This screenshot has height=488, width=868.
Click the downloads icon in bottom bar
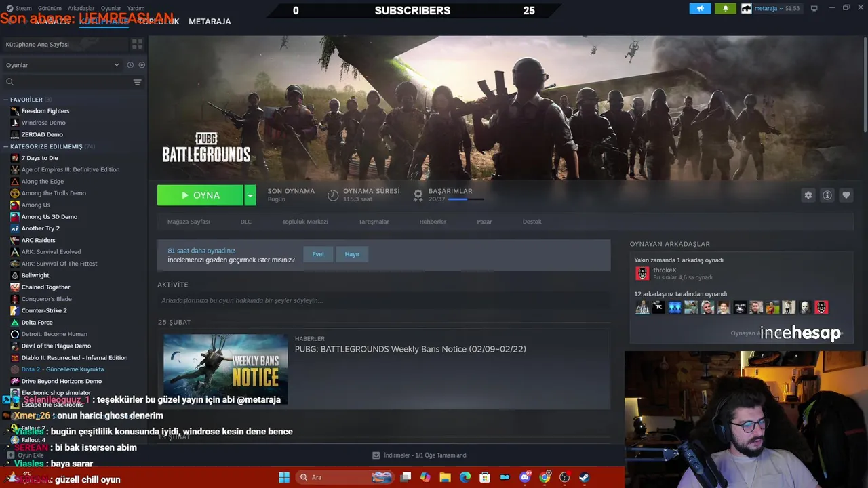click(x=376, y=455)
